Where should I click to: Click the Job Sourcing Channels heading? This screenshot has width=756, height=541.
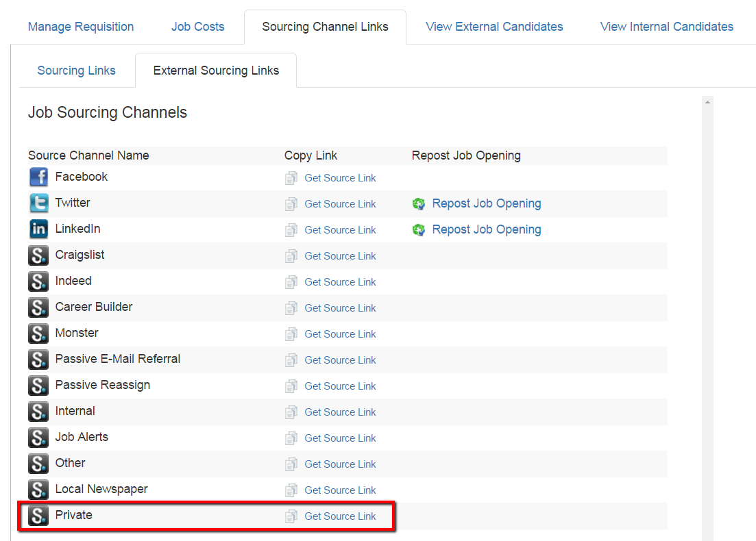[108, 113]
